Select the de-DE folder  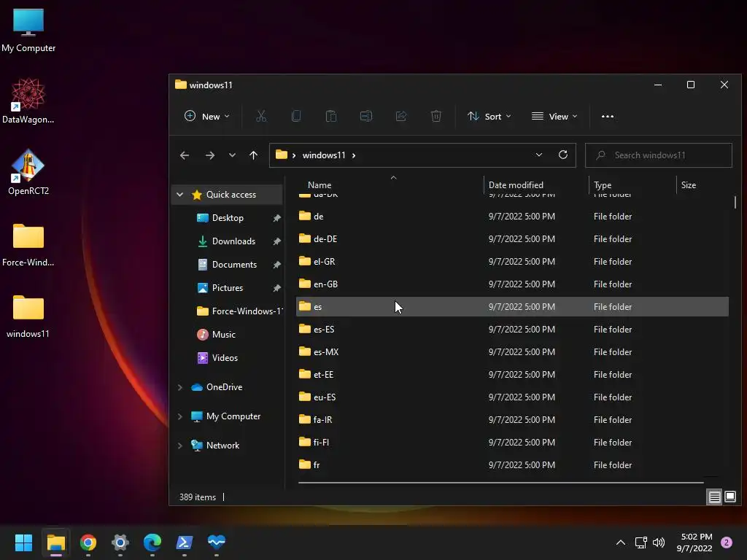512,239
